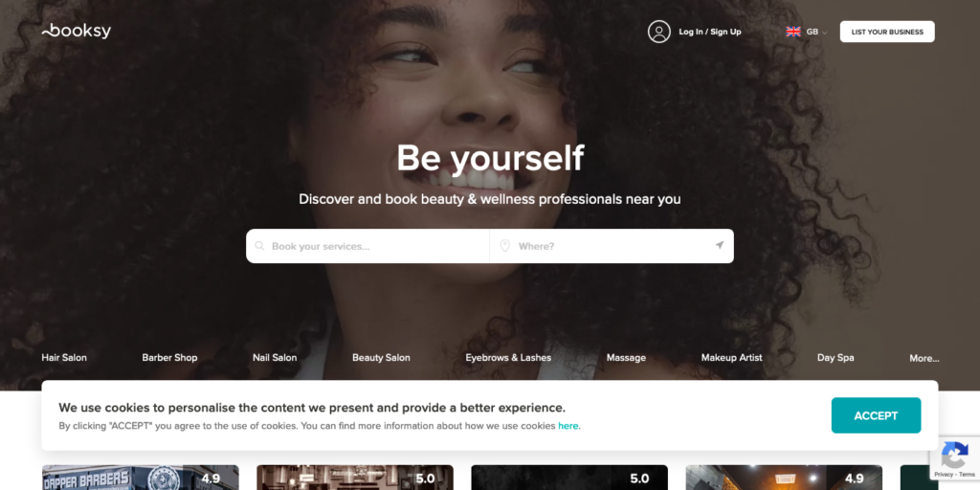The image size is (980, 490).
Task: Expand More... categories menu
Action: click(924, 358)
